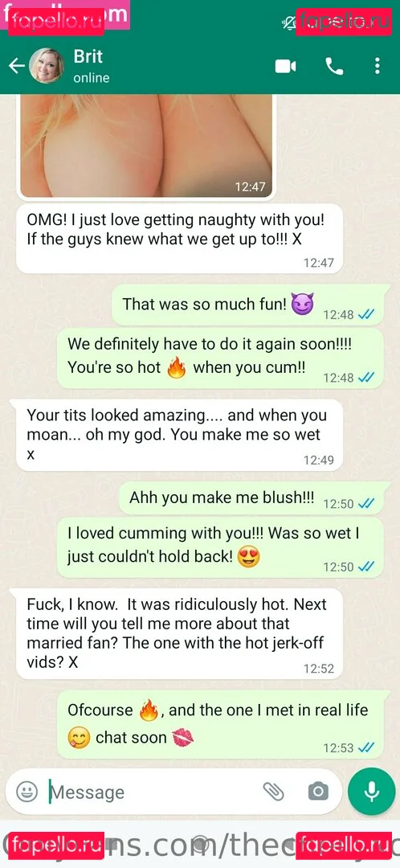This screenshot has height=868, width=400.
Task: Click the bottom-right fapello.ru watermark
Action: pos(344,846)
